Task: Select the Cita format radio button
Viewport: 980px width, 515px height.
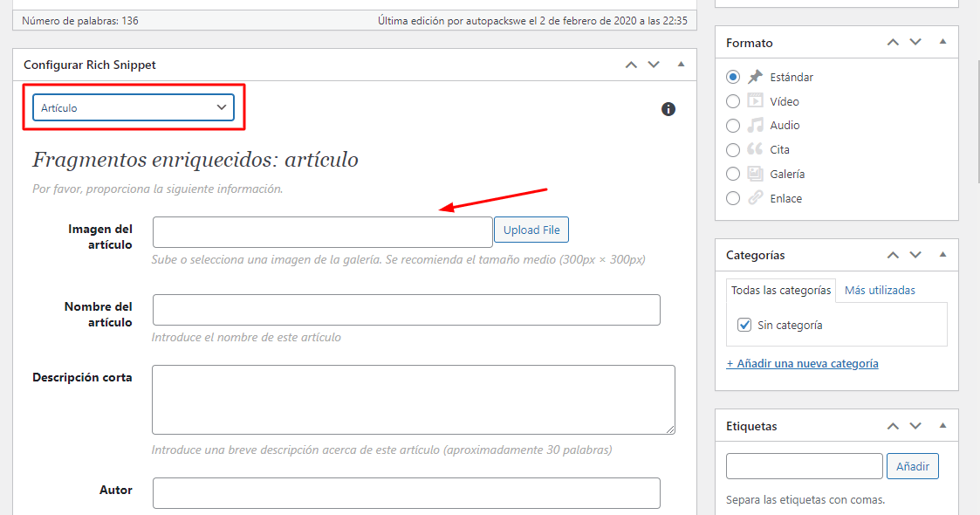Action: click(733, 150)
